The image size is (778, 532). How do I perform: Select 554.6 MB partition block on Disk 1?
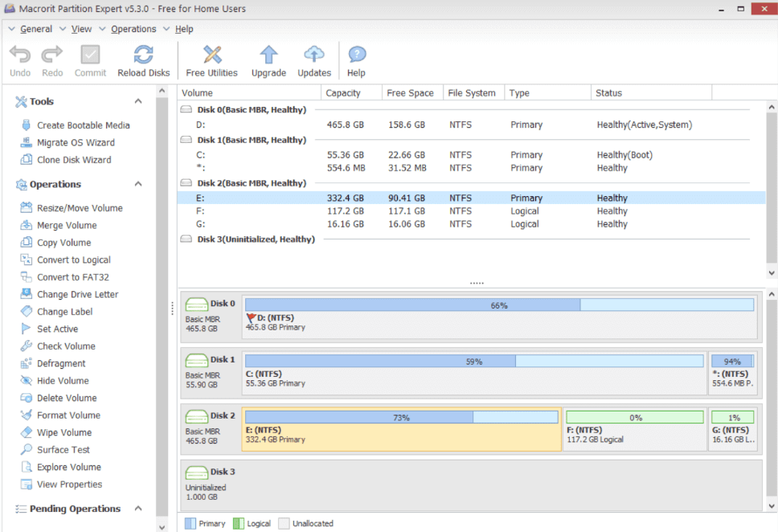(733, 373)
